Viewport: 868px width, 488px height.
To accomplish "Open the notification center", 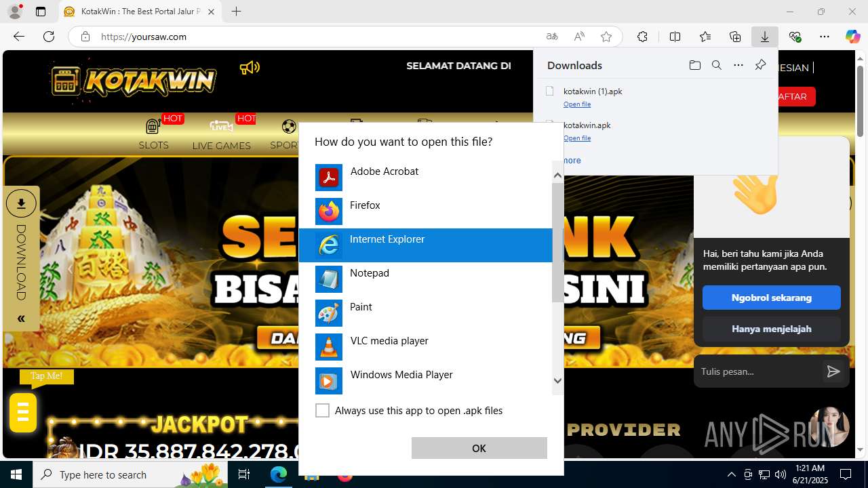I will [x=846, y=474].
